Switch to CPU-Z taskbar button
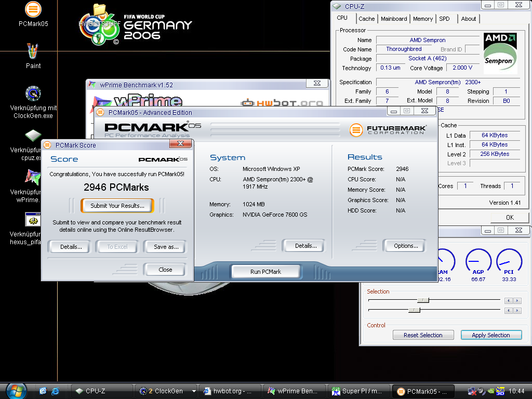The width and height of the screenshot is (532, 399). point(102,391)
